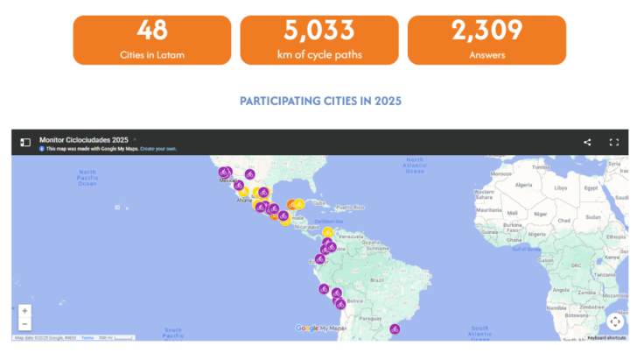The height and width of the screenshot is (353, 644).
Task: Click the Google My Maps logo
Action: 320,328
